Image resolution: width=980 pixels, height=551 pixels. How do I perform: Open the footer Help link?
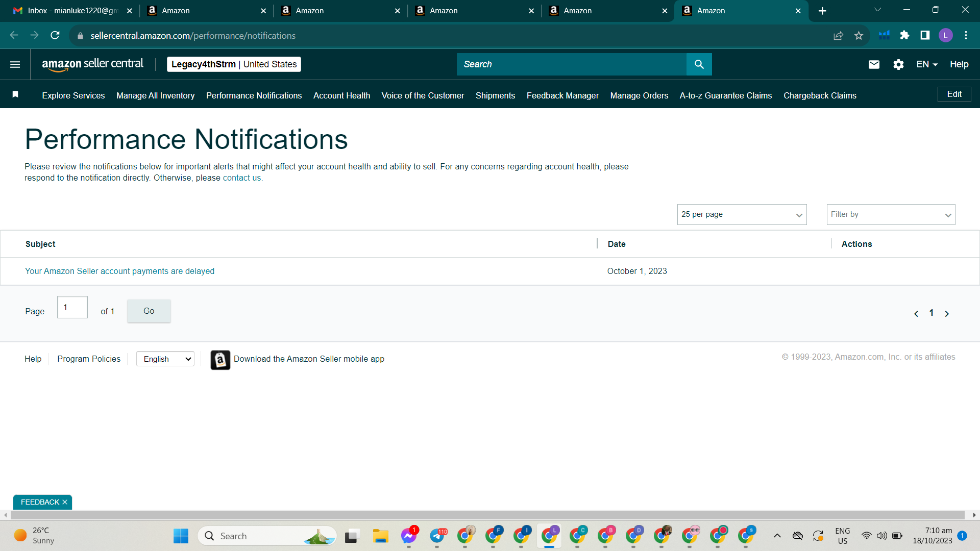point(33,359)
